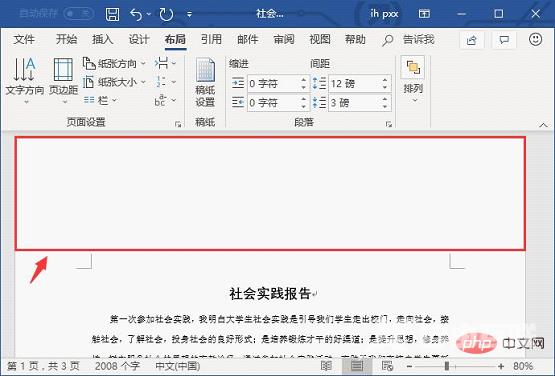This screenshot has width=555, height=376.
Task: Open the Comments icon
Action: click(x=504, y=40)
